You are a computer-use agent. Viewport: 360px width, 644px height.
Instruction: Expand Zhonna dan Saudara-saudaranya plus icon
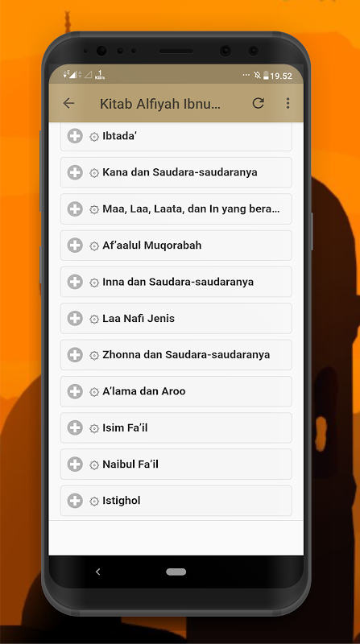75,355
